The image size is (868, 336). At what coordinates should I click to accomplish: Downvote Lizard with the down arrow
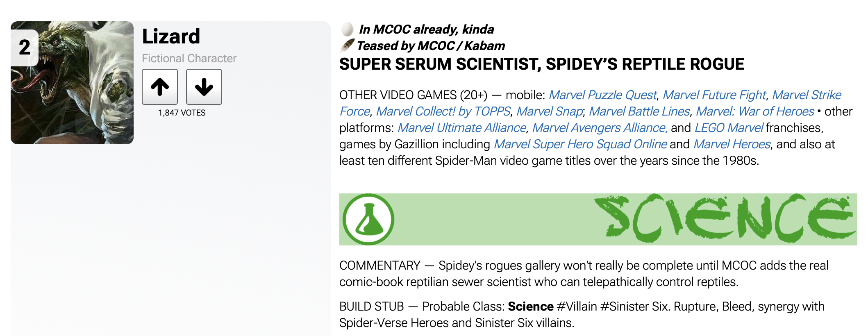click(x=204, y=87)
